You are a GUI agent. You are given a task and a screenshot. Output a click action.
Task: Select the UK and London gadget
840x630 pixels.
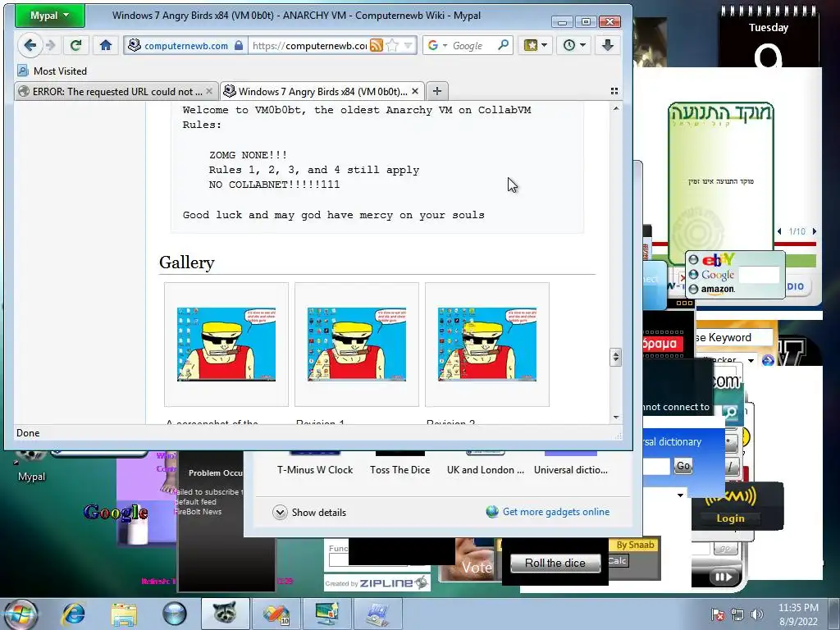coord(486,464)
